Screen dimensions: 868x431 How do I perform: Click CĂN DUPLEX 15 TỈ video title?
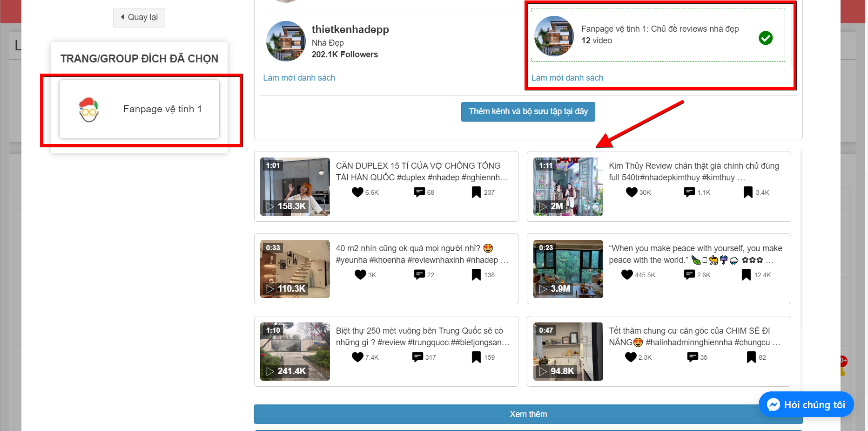tap(422, 171)
